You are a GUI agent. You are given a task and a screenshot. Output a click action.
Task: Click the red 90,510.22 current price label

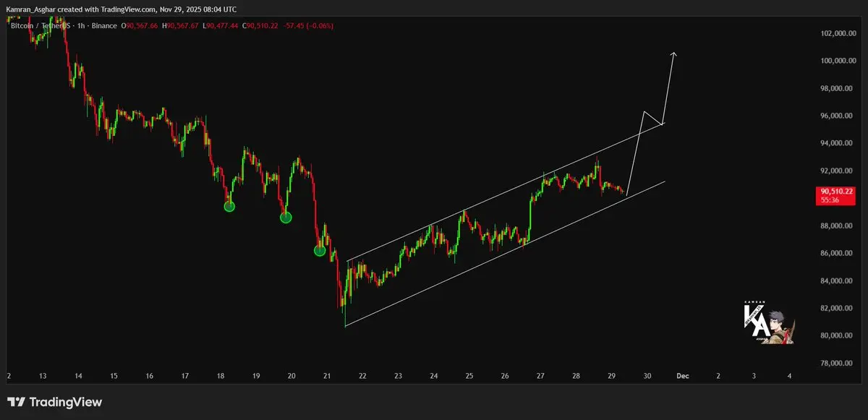click(835, 192)
